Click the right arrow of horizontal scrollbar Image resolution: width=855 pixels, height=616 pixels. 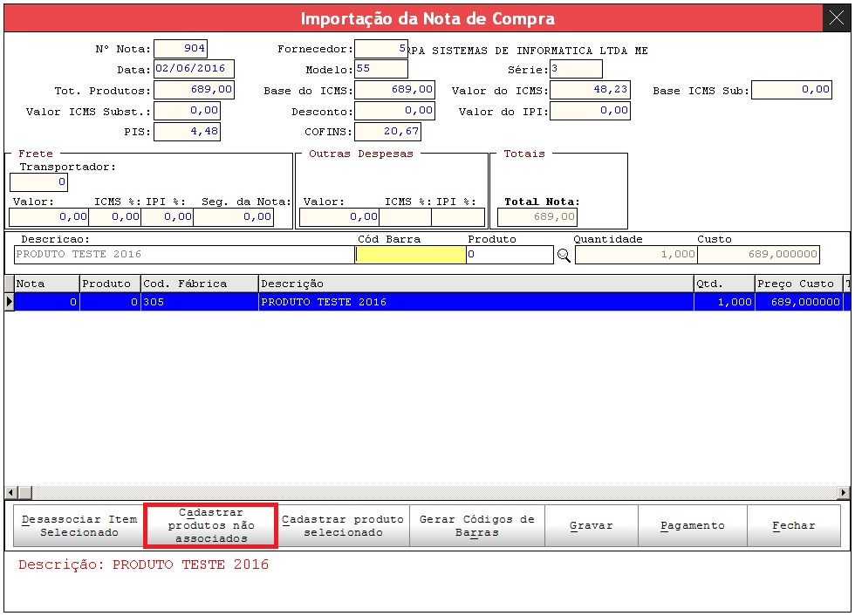844,492
